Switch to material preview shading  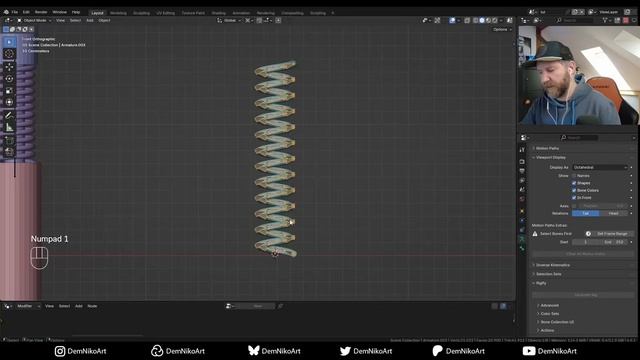tap(489, 20)
